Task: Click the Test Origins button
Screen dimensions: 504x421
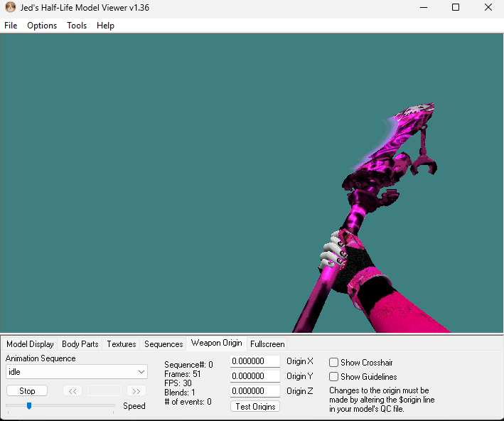Action: [x=255, y=406]
